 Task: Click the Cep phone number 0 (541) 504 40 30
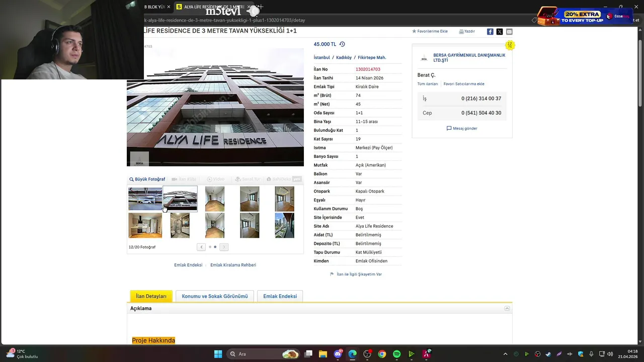(481, 113)
